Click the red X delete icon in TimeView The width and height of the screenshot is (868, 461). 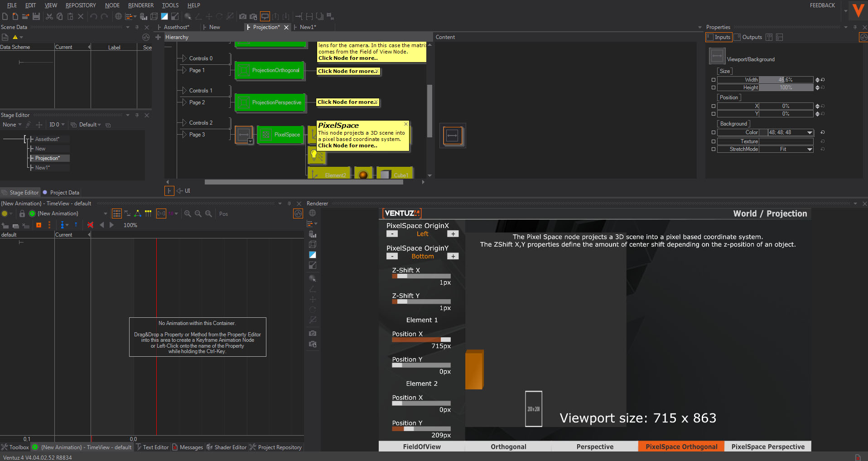pos(90,225)
